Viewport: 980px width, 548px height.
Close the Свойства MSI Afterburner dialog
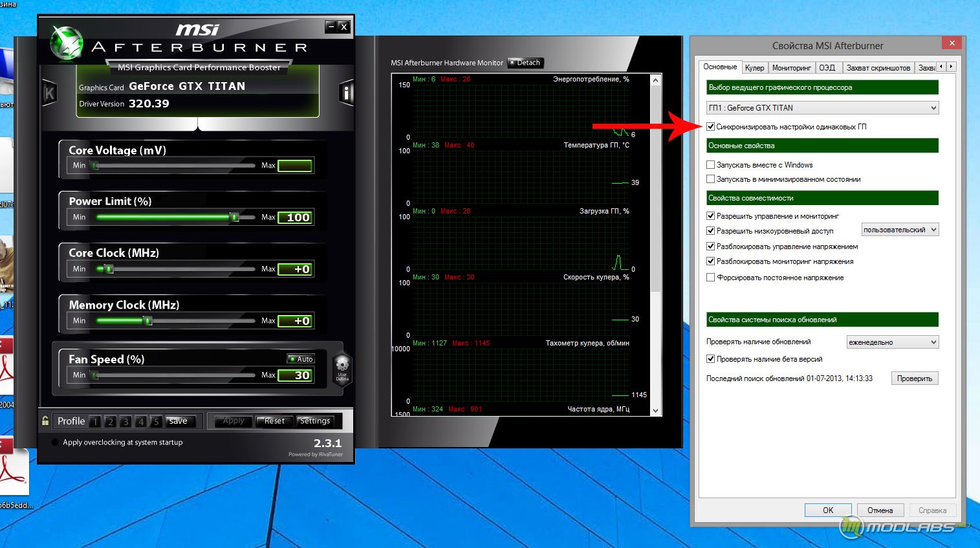952,43
